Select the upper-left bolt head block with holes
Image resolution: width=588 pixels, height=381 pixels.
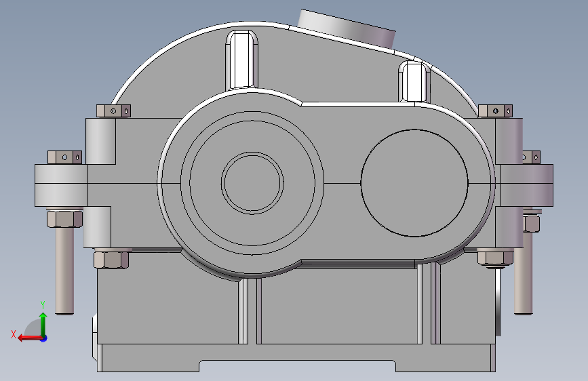click(114, 111)
